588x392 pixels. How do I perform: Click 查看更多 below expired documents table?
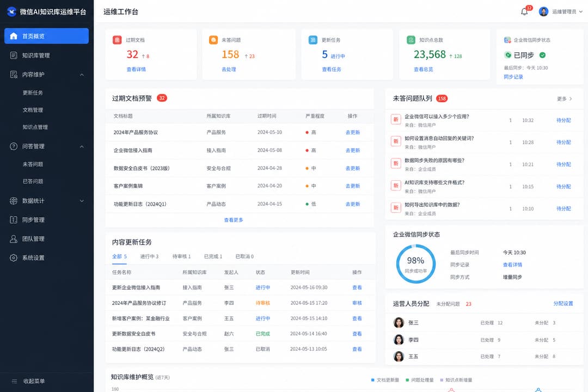pyautogui.click(x=234, y=220)
